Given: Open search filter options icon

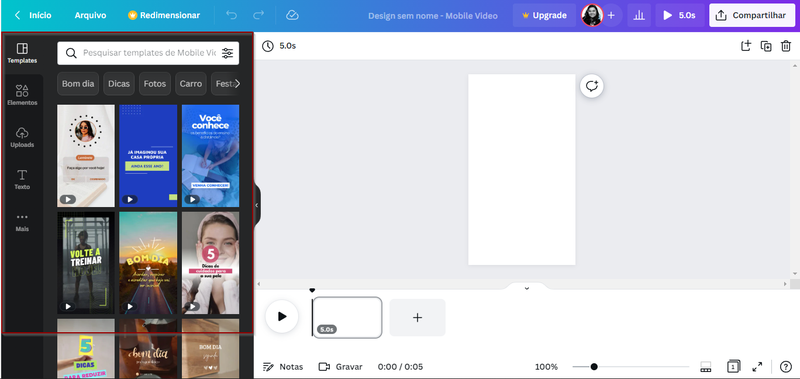Looking at the screenshot, I should coord(228,53).
